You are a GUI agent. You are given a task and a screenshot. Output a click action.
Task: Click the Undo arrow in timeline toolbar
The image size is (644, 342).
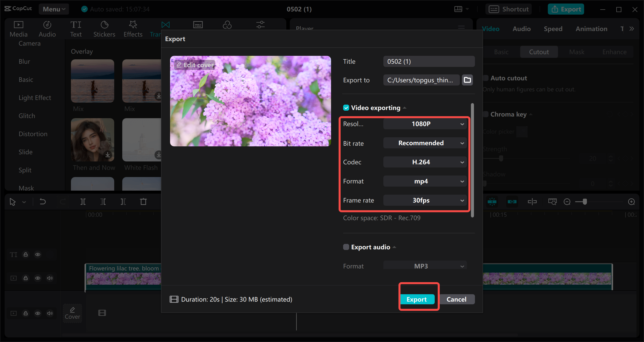pos(43,202)
